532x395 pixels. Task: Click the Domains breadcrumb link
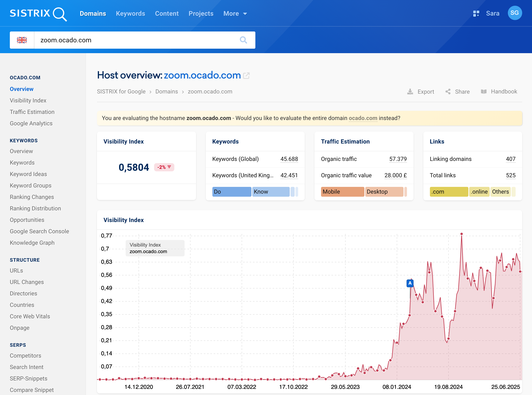coord(167,92)
